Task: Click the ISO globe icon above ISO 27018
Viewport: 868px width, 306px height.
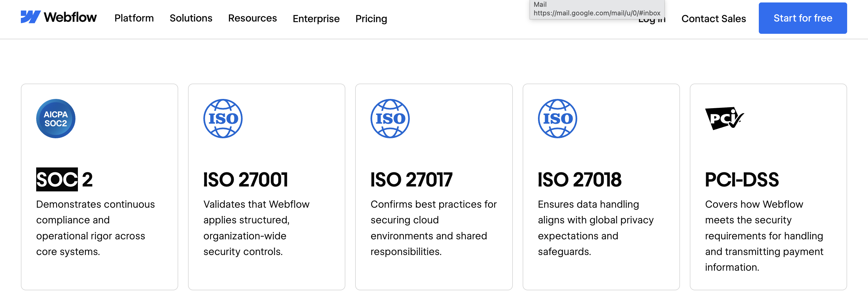Action: (x=557, y=118)
